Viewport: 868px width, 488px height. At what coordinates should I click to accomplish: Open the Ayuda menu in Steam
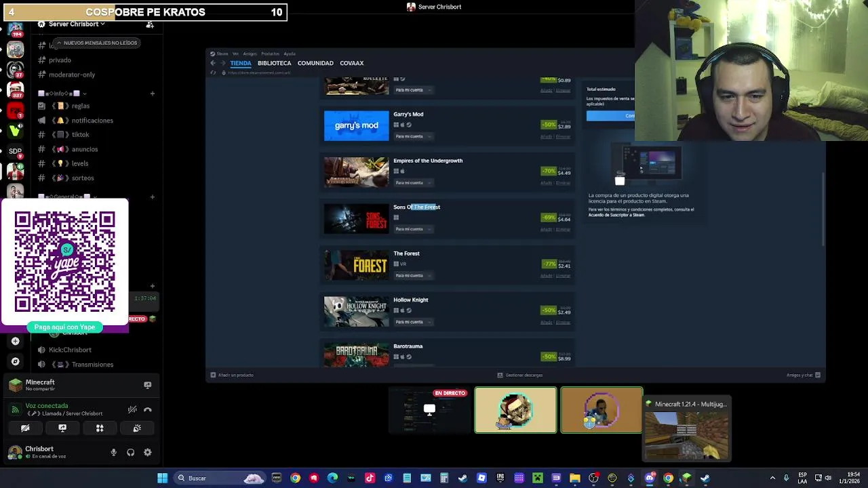point(290,54)
